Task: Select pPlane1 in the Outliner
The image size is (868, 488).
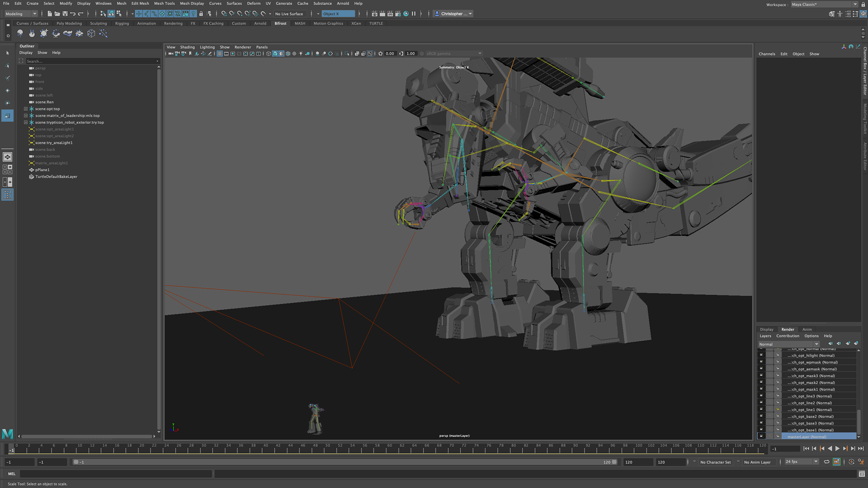Action: (x=42, y=170)
